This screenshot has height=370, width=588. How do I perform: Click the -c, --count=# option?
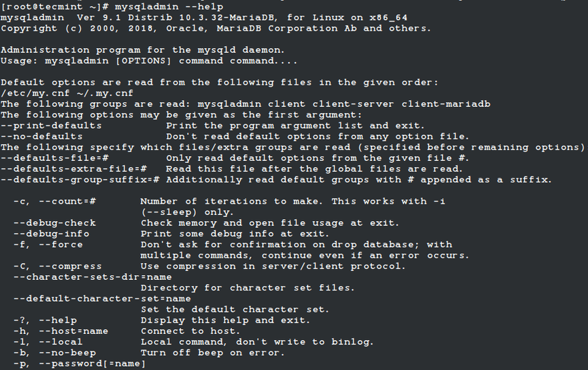(55, 201)
